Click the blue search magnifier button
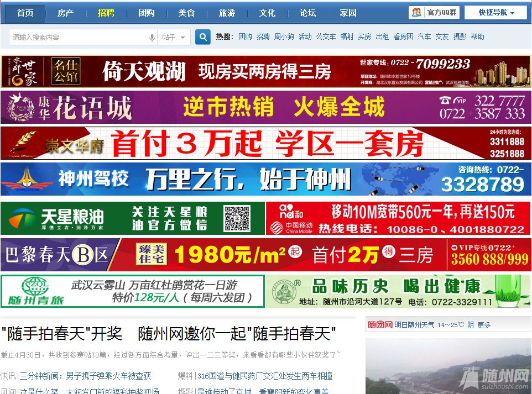The height and width of the screenshot is (394, 532). coord(203,37)
